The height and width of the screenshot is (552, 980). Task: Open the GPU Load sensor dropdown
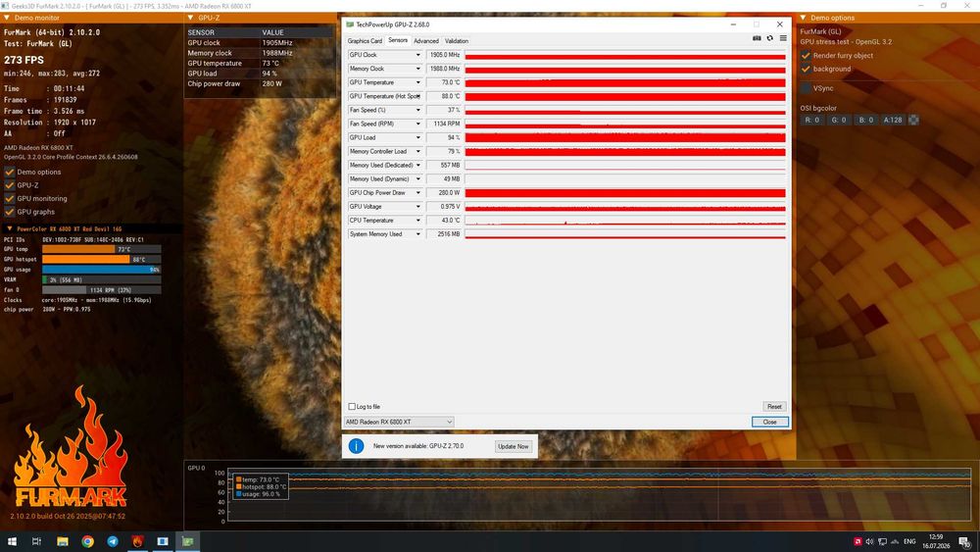(x=418, y=137)
